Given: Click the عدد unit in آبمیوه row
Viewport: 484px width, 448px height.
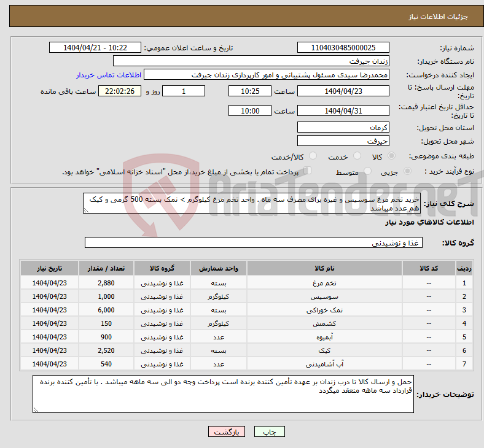Looking at the screenshot, I should 219,337.
